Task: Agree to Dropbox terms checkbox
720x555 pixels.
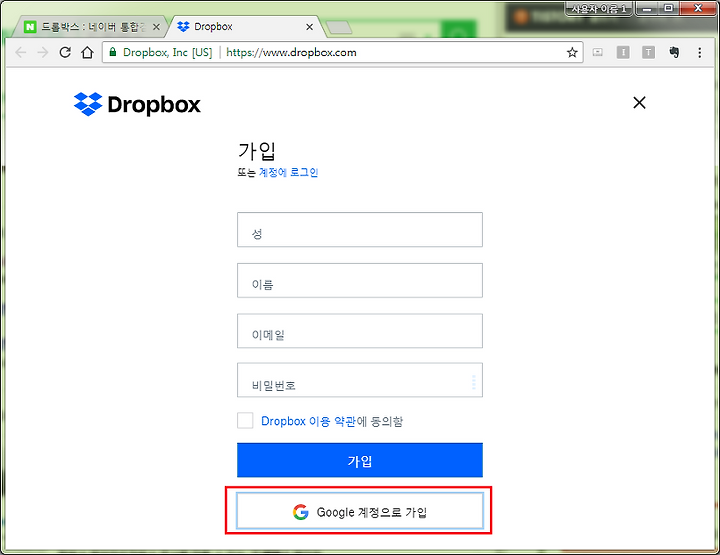Action: tap(245, 420)
